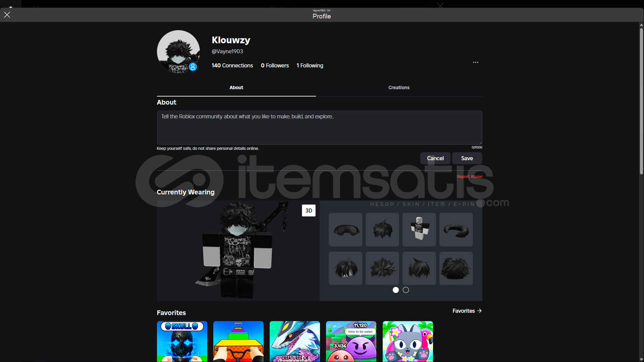The width and height of the screenshot is (644, 362).
Task: Click the scrollbar up arrow
Action: [x=641, y=25]
